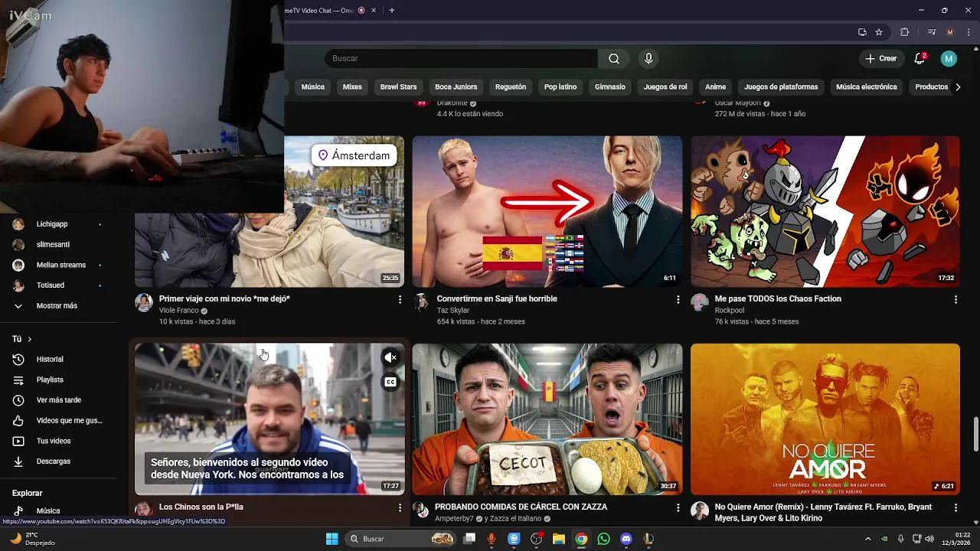Close the OmeTV Video Chat tab

point(374,11)
